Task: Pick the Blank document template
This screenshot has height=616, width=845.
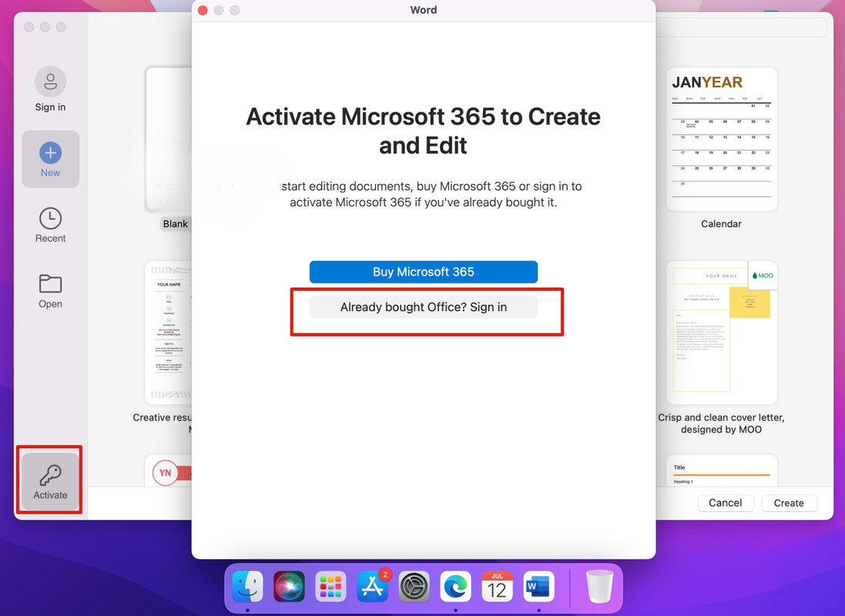Action: (169, 139)
